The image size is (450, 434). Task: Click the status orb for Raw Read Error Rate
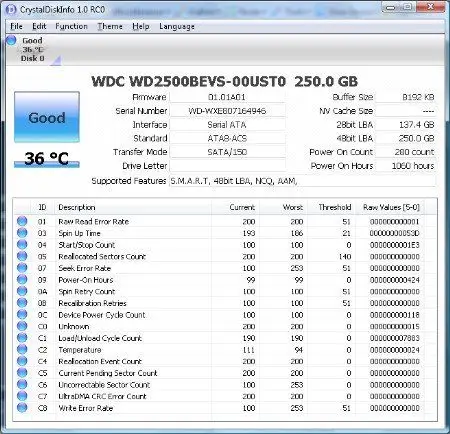22,221
